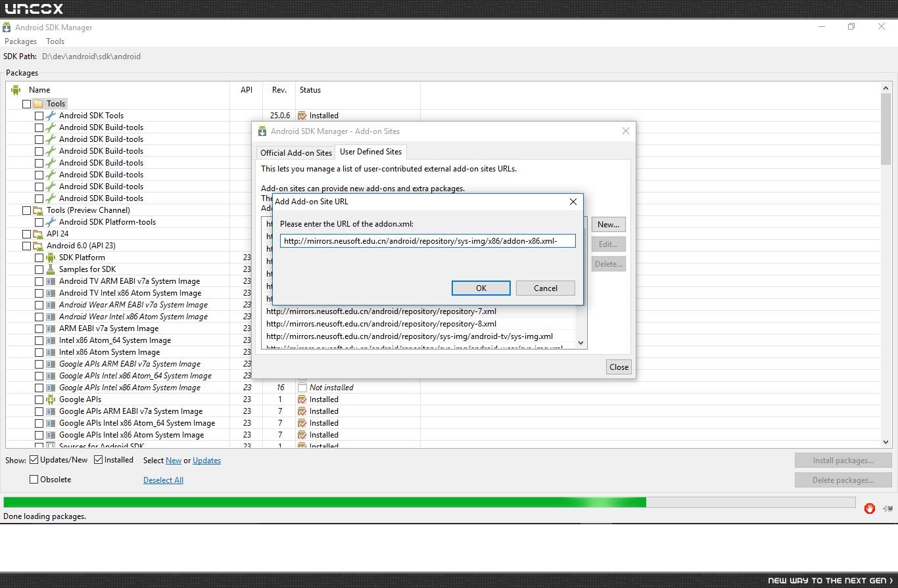898x588 pixels.
Task: Click the ARM EABI v7a System Image row icon
Action: point(51,328)
